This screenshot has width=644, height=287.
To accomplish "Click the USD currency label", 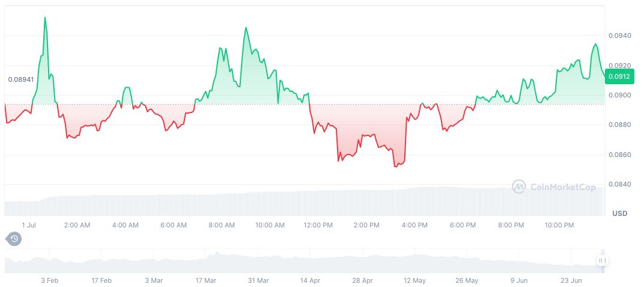I will [x=619, y=214].
